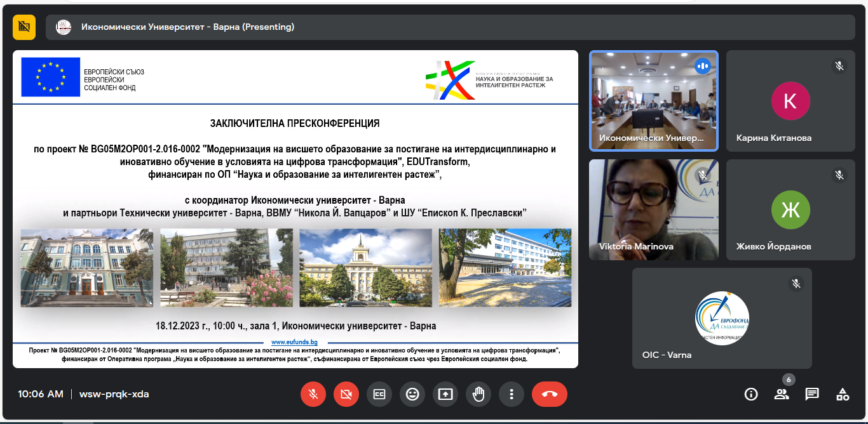
Task: Select the Икономически Универ... video tile
Action: (x=654, y=101)
